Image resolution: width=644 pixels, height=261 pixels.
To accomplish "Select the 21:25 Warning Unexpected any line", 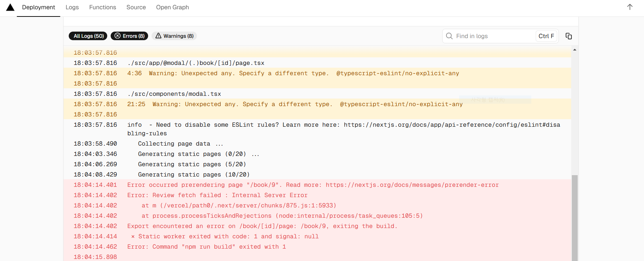I will pyautogui.click(x=317, y=104).
